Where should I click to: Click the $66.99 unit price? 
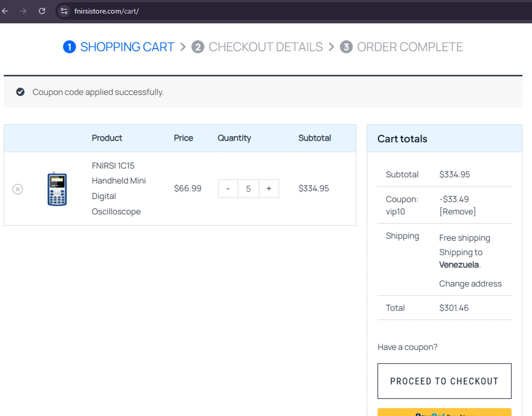pyautogui.click(x=188, y=189)
